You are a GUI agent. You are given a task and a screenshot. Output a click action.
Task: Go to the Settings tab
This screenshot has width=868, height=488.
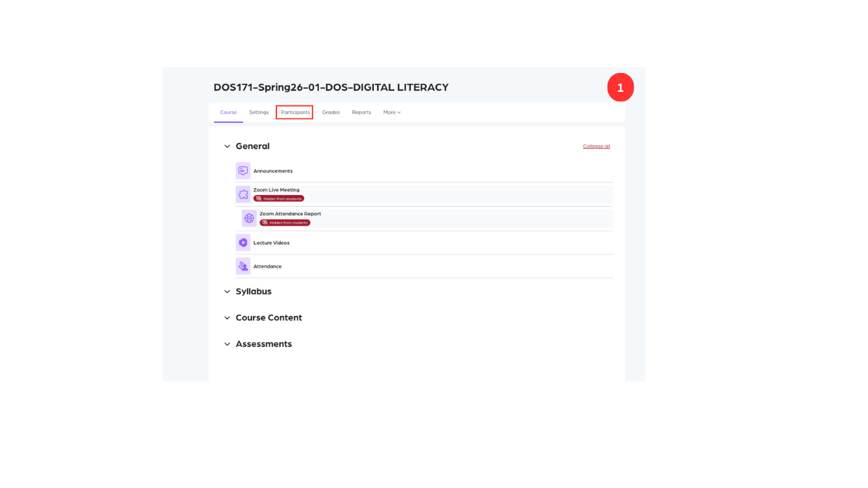tap(259, 113)
